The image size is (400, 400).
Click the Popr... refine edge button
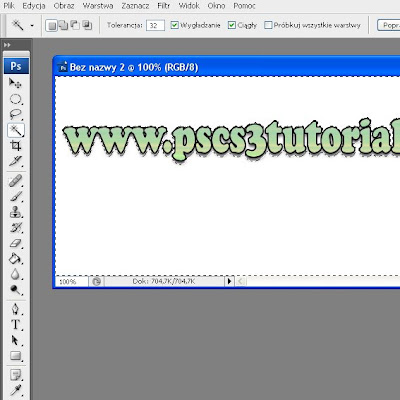389,25
